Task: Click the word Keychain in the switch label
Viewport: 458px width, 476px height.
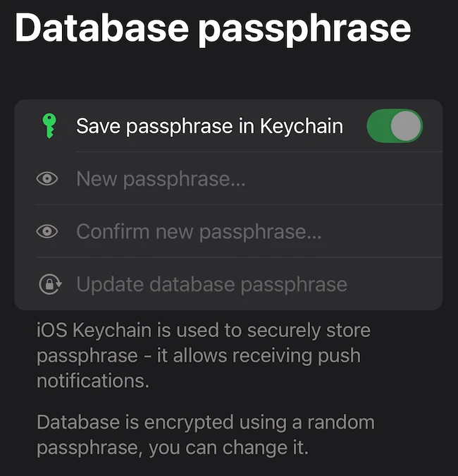Action: coord(302,126)
